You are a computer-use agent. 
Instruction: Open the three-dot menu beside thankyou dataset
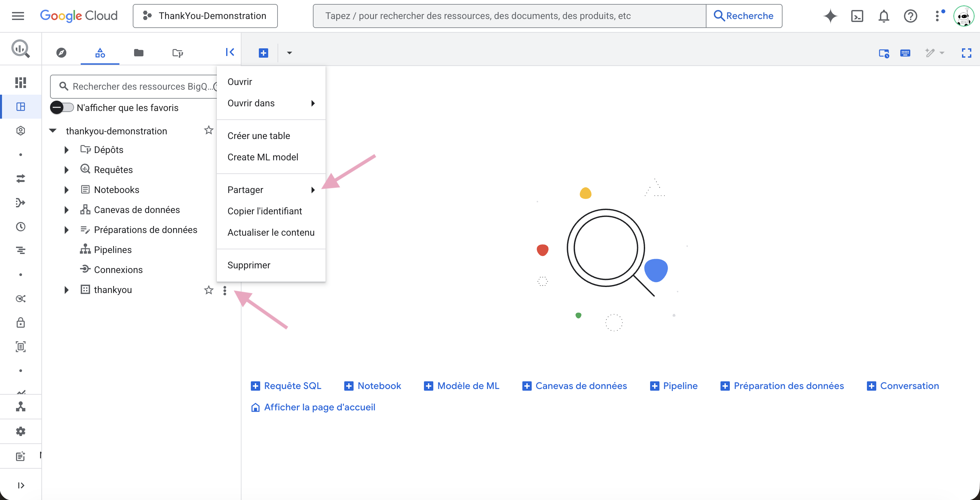(225, 290)
